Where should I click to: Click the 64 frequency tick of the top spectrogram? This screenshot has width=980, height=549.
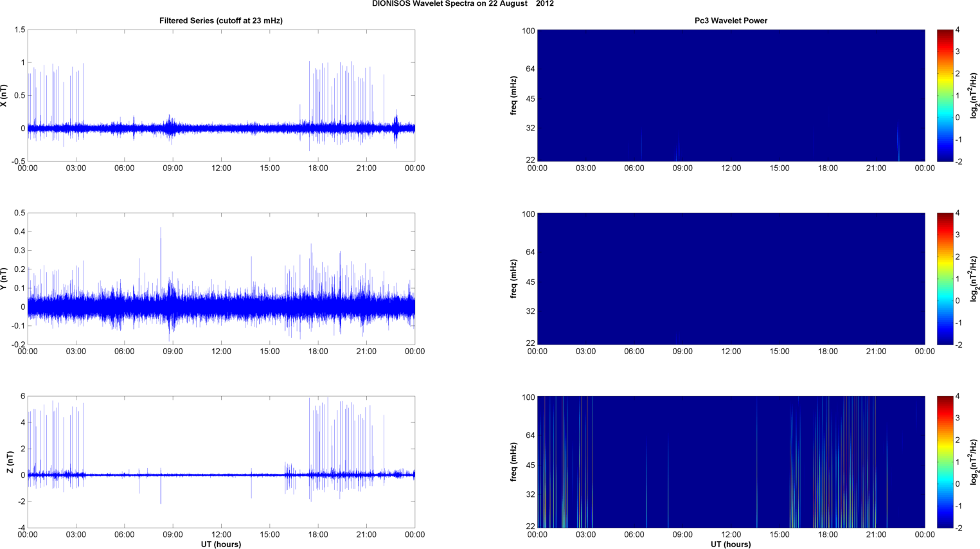(x=530, y=69)
